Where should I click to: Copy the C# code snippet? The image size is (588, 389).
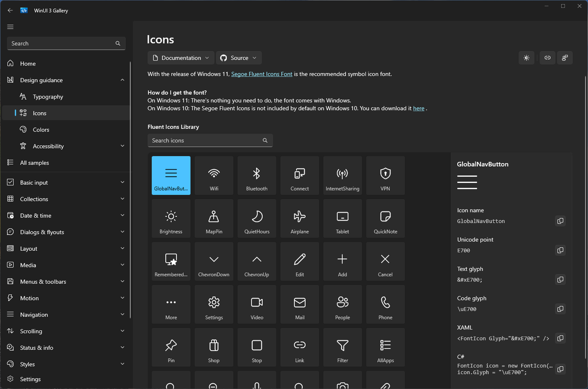(560, 369)
